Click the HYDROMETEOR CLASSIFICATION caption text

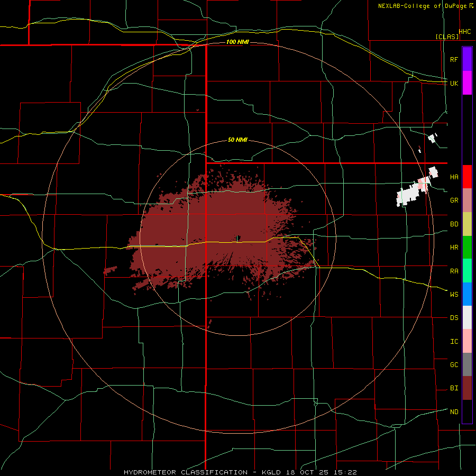coord(186,472)
